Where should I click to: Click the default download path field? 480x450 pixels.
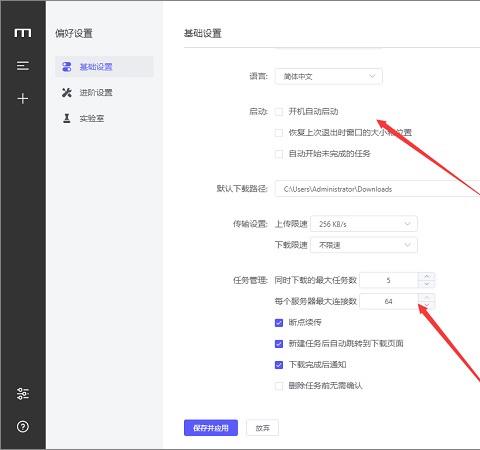point(377,189)
